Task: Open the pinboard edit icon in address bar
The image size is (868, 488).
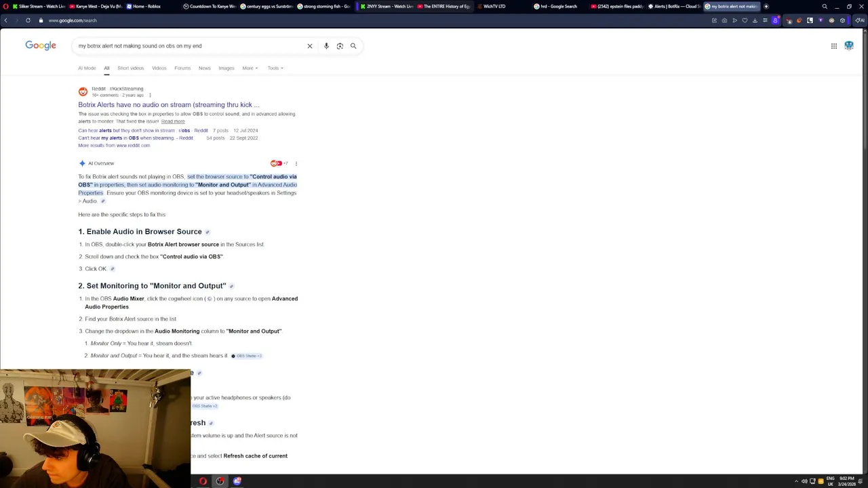Action: tap(714, 20)
